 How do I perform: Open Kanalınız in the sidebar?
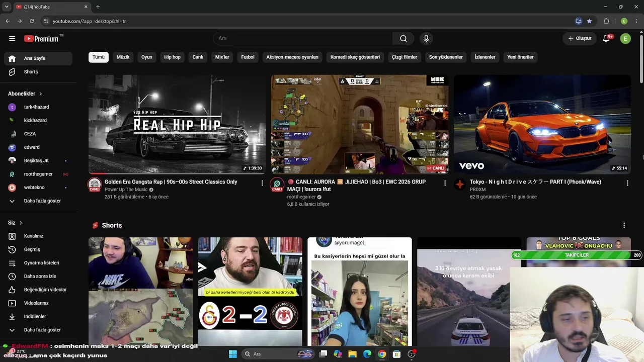[x=38, y=236]
